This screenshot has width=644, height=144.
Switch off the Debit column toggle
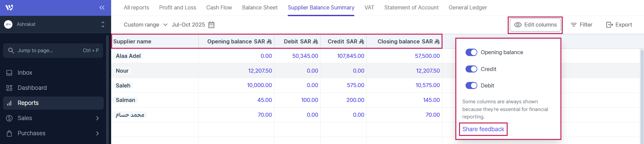point(471,85)
